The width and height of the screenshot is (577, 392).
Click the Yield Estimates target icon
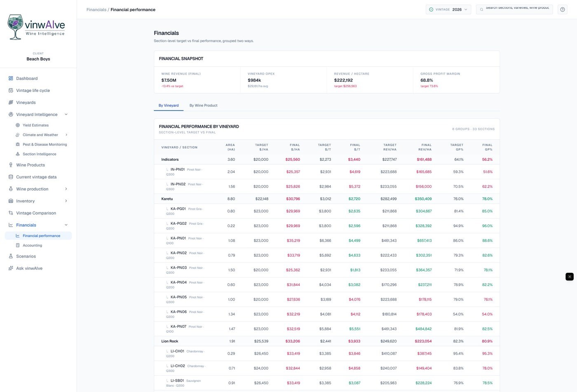[x=18, y=125]
